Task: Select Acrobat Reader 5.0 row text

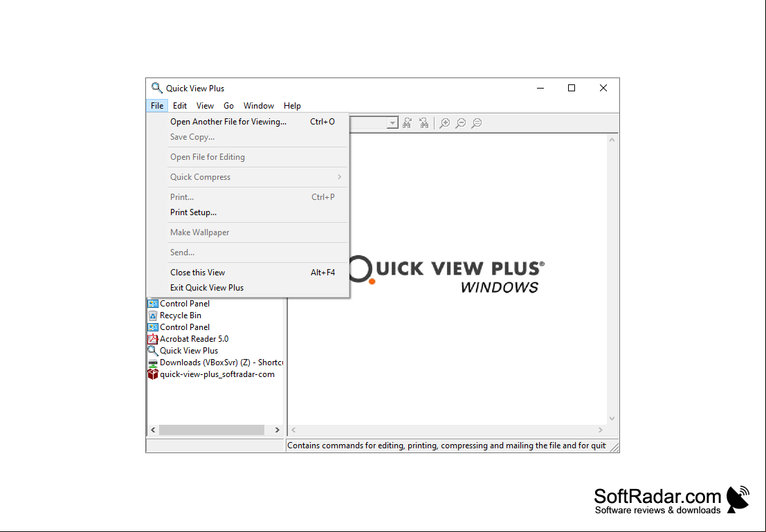Action: [194, 339]
